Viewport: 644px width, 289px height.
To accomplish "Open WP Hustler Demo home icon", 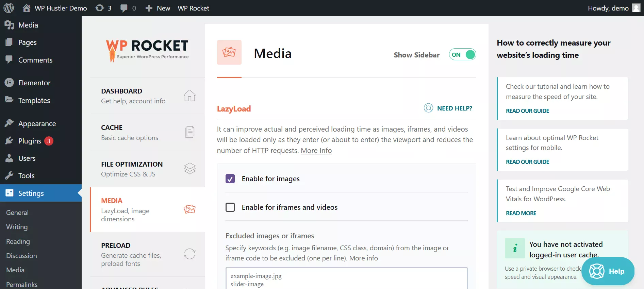I will click(x=27, y=8).
